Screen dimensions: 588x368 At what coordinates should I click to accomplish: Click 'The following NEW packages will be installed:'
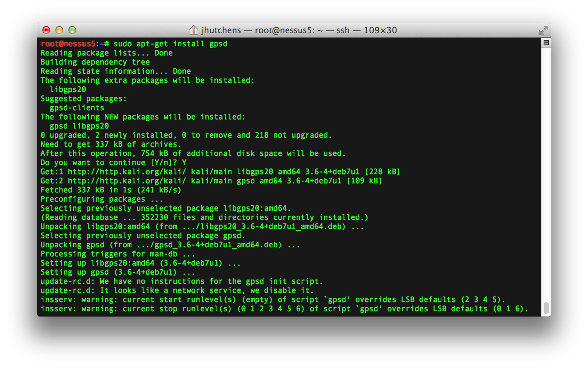point(143,117)
